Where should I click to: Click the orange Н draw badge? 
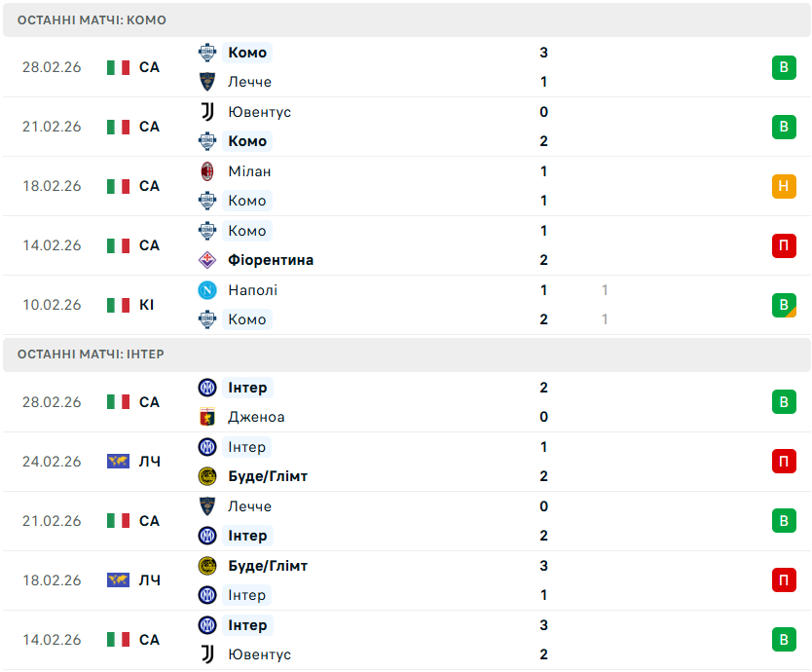click(784, 186)
